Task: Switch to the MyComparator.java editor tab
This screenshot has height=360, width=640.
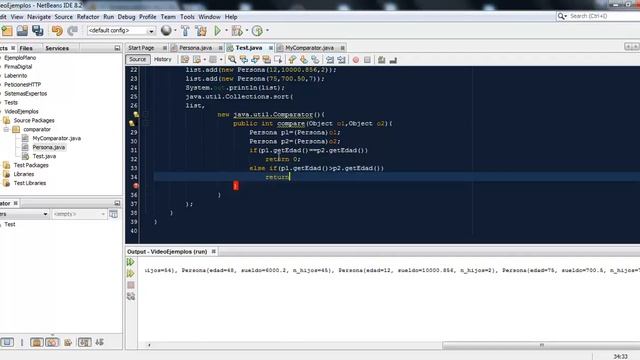Action: 309,48
